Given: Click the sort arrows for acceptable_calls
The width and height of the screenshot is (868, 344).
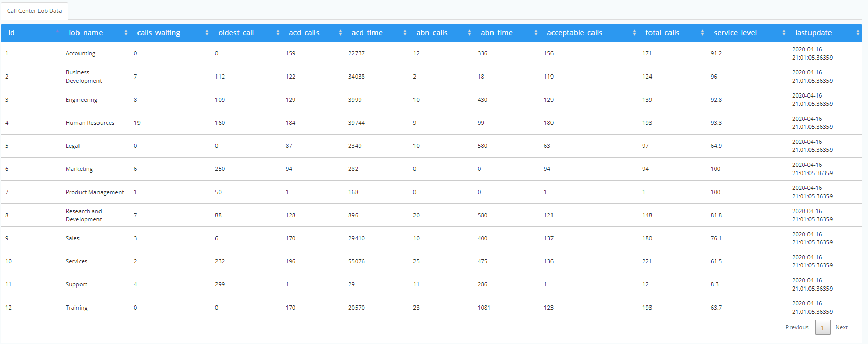Looking at the screenshot, I should pyautogui.click(x=634, y=33).
